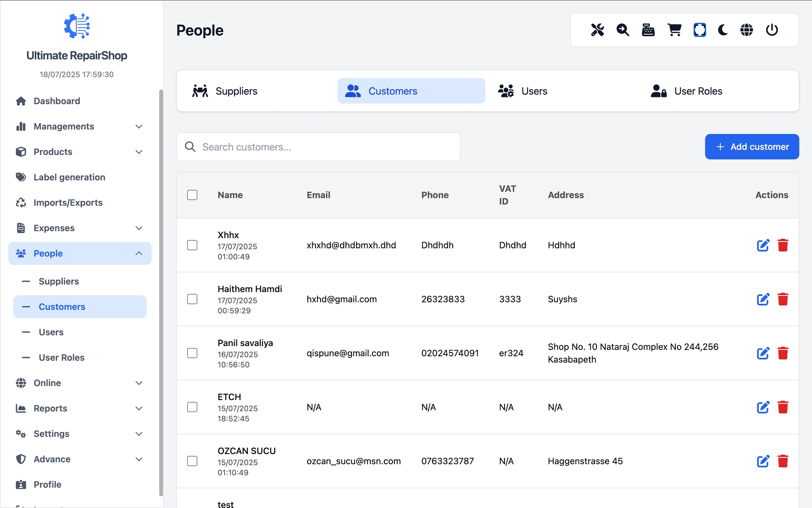Collapse the People sidebar section
Screen dimensions: 812x508
tap(80, 253)
